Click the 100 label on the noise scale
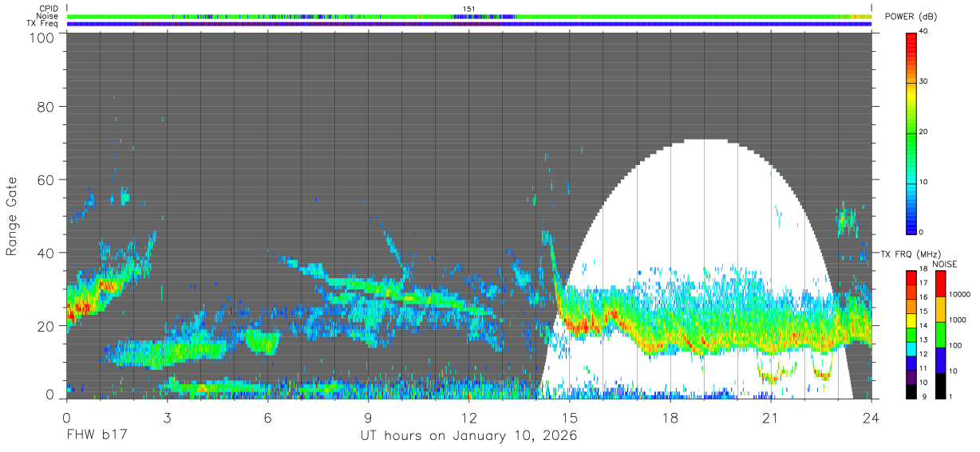980x452 pixels. coord(954,345)
